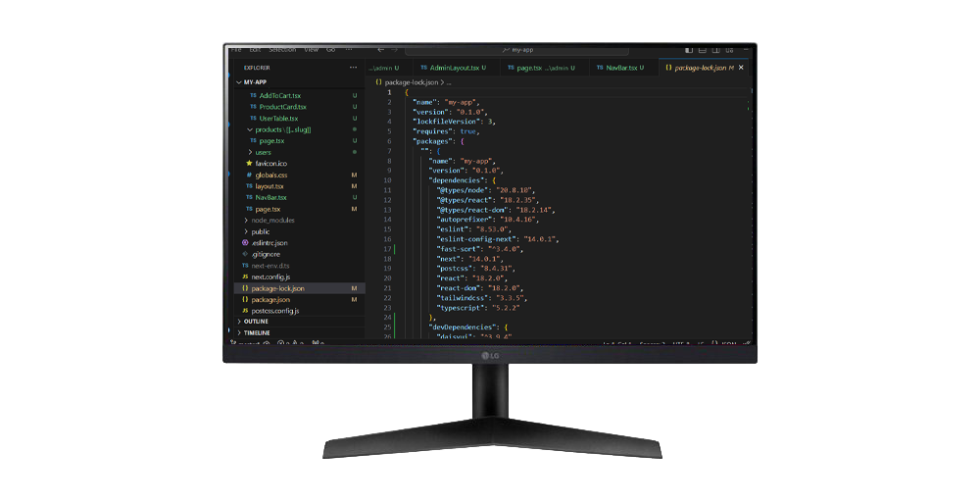Toggle primary side bar layout icon

click(689, 50)
